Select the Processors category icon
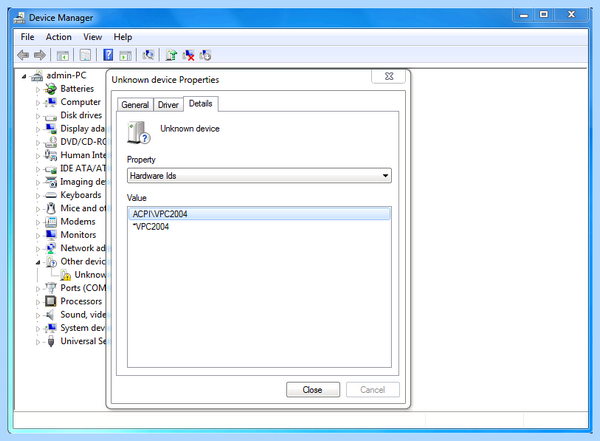 (x=51, y=301)
